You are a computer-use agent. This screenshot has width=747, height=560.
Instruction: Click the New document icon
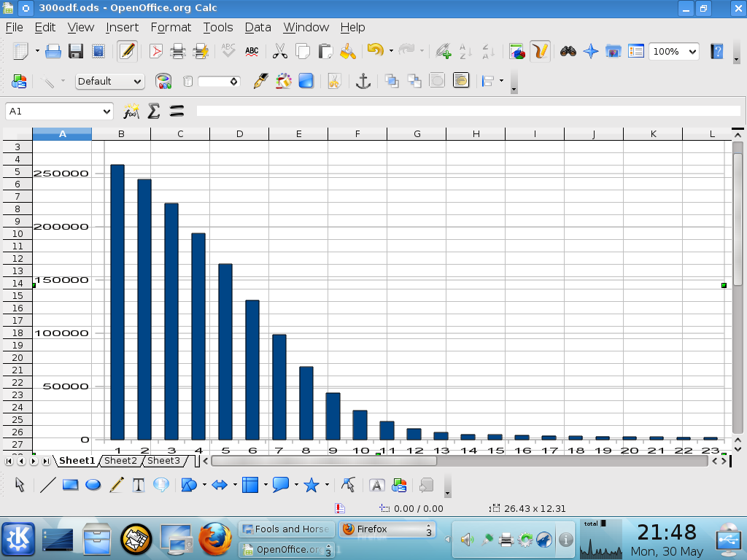point(20,51)
